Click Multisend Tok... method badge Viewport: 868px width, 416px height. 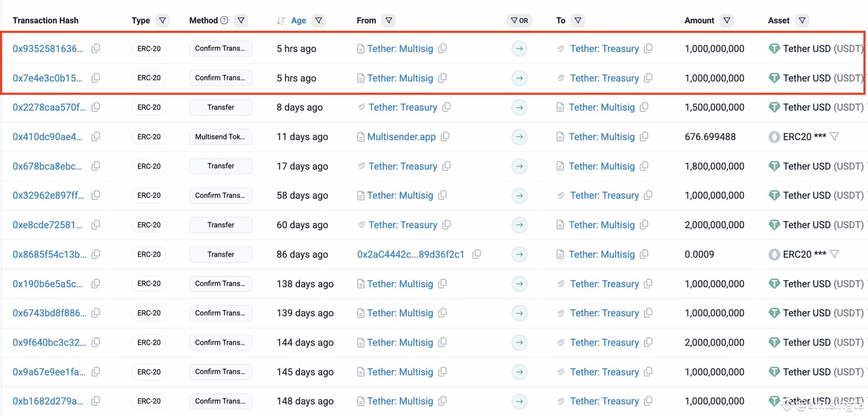coord(221,137)
